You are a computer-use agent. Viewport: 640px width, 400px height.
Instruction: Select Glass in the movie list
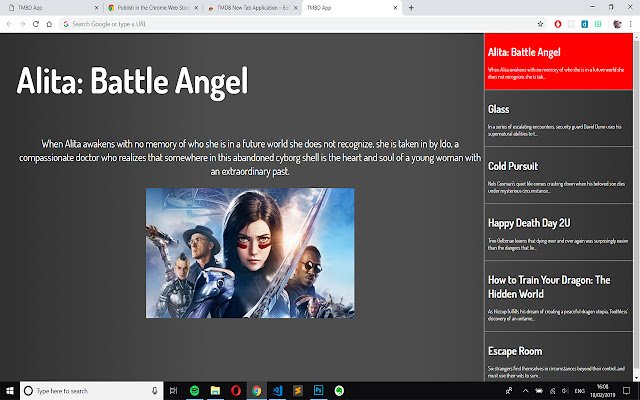558,118
